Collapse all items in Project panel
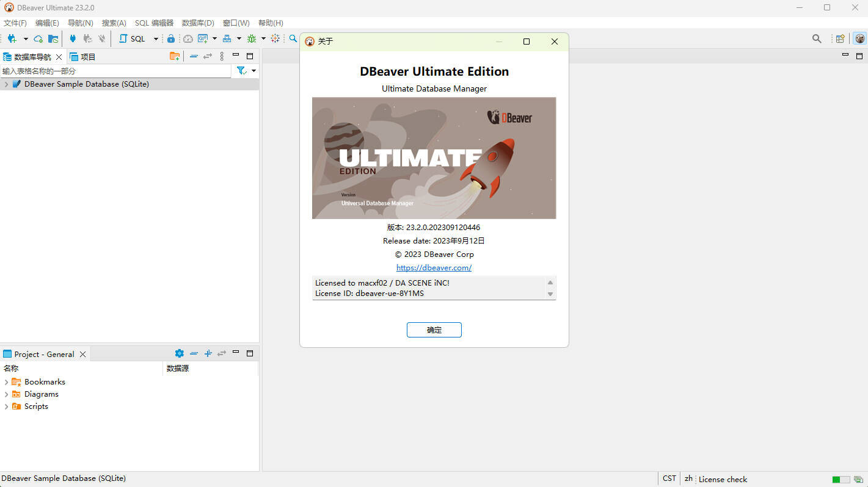The image size is (868, 487). [x=194, y=353]
